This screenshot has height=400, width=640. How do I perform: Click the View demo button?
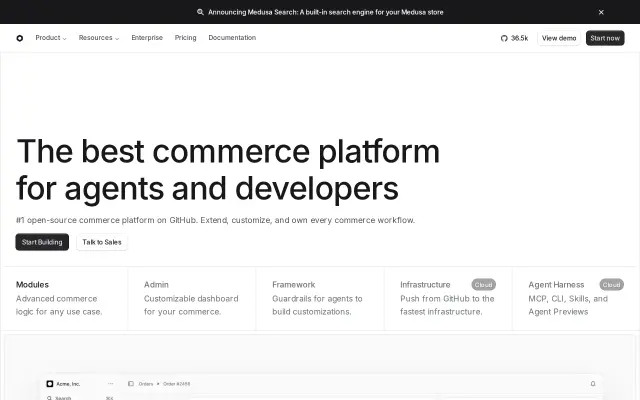point(559,38)
